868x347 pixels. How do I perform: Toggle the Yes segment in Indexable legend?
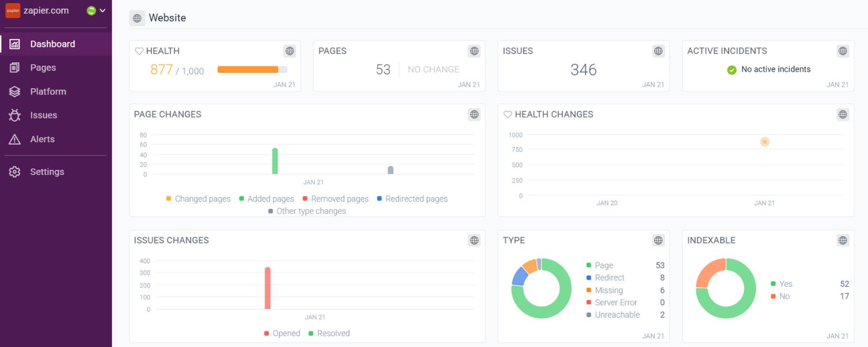coord(785,284)
